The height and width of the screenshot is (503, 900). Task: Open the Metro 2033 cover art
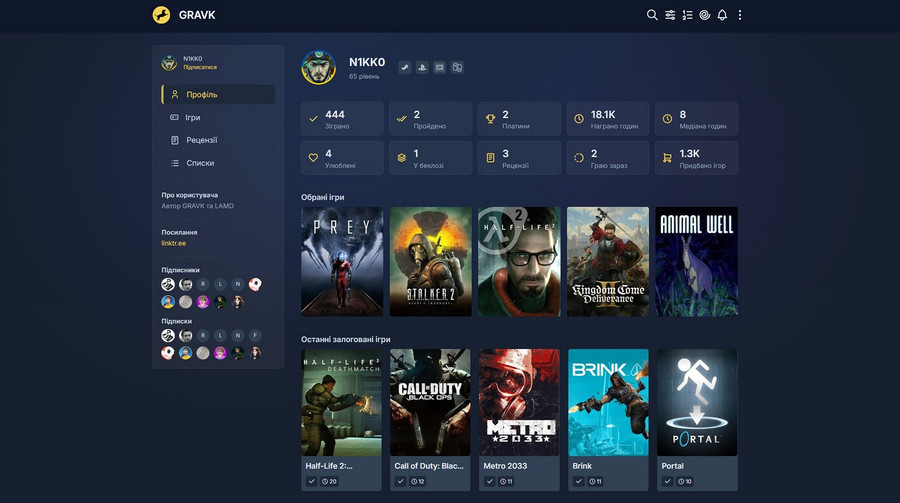coord(519,403)
